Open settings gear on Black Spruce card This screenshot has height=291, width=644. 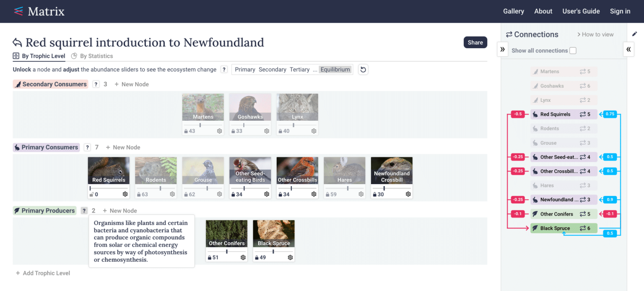[x=290, y=257]
